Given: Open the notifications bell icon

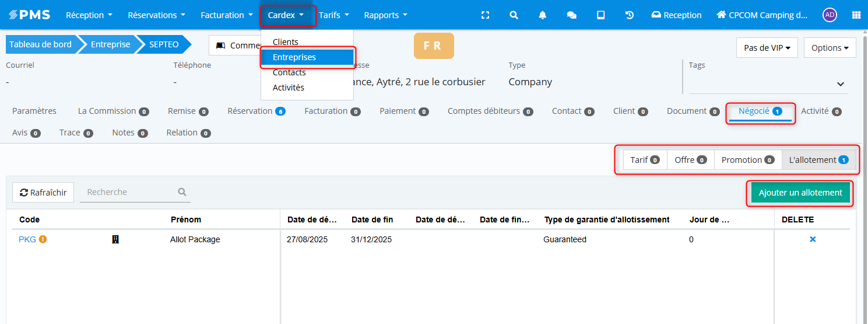Looking at the screenshot, I should pos(543,15).
